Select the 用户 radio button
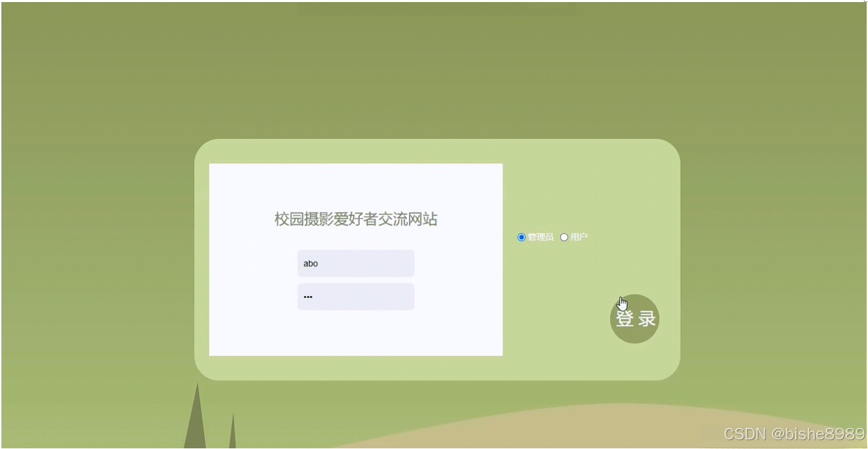Screen dimensions: 868x449 point(564,237)
